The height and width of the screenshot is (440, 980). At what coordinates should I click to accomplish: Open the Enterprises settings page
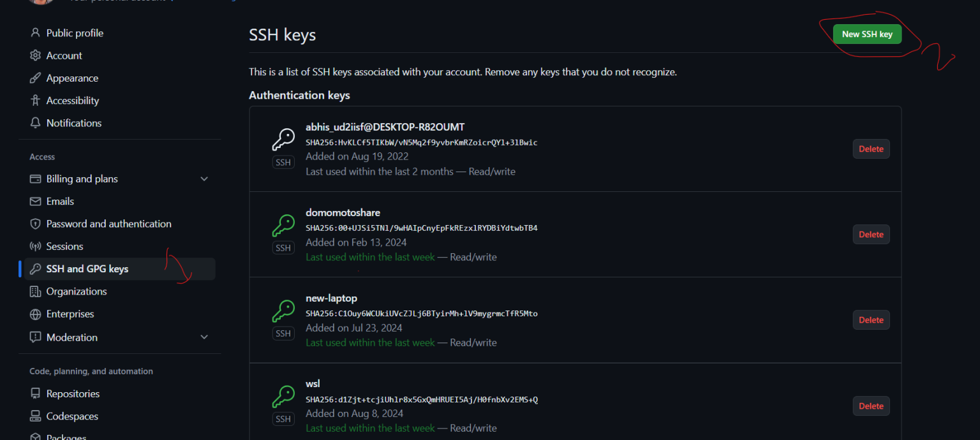[x=70, y=314]
